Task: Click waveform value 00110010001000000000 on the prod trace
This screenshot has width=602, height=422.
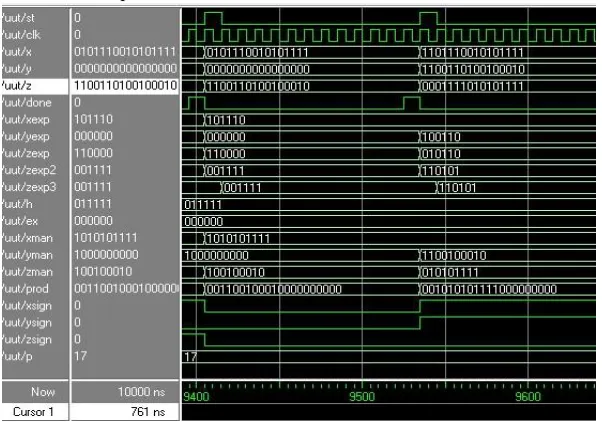Action: tap(274, 290)
